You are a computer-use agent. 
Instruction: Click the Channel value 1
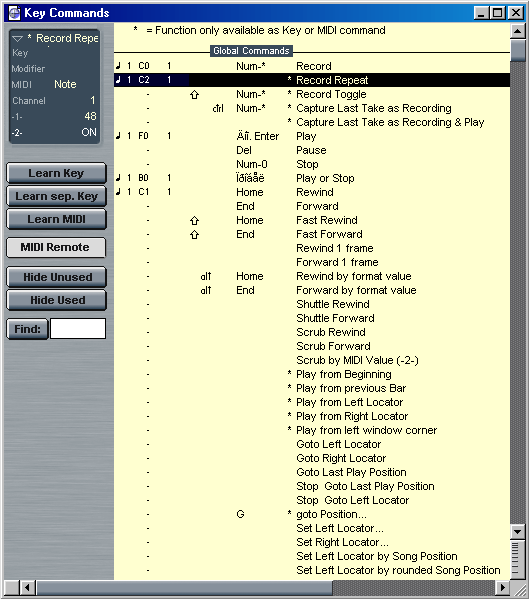click(x=92, y=100)
